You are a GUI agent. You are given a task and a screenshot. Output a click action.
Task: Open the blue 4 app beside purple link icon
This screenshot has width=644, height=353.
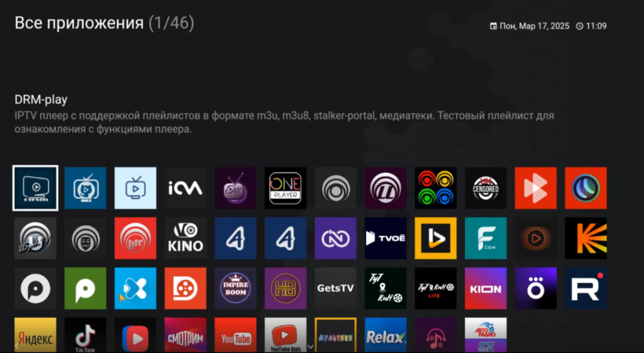(x=286, y=238)
